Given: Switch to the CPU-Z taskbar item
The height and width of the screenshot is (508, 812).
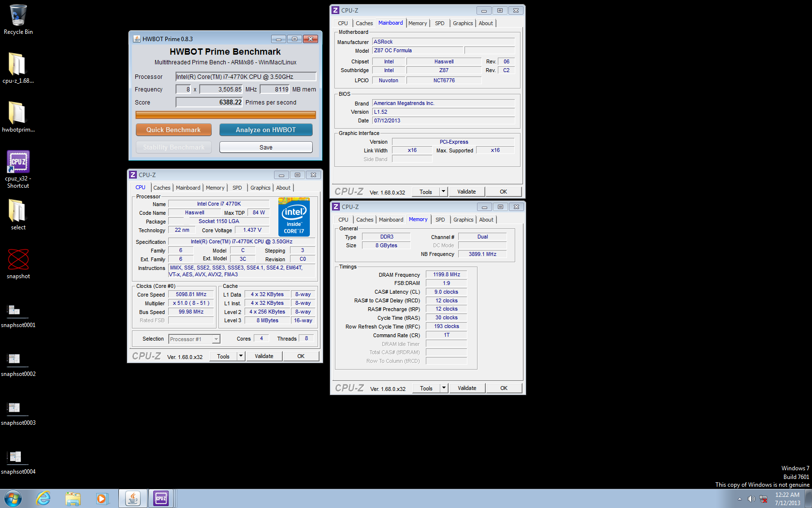Looking at the screenshot, I should [161, 498].
